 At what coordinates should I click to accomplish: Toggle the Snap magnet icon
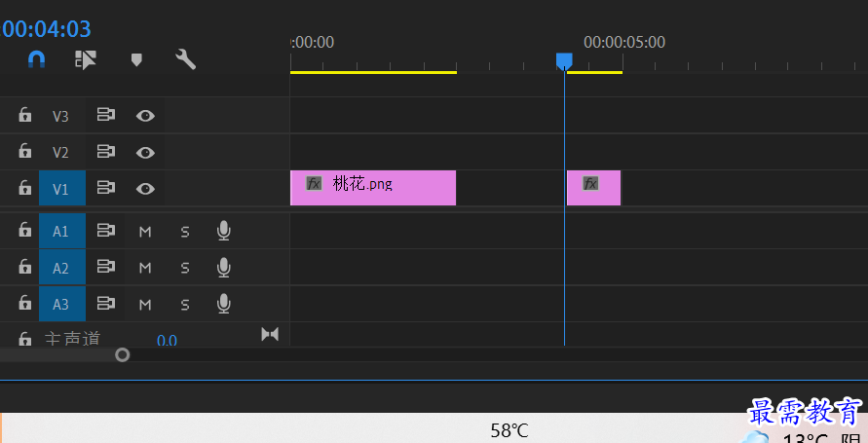click(36, 59)
